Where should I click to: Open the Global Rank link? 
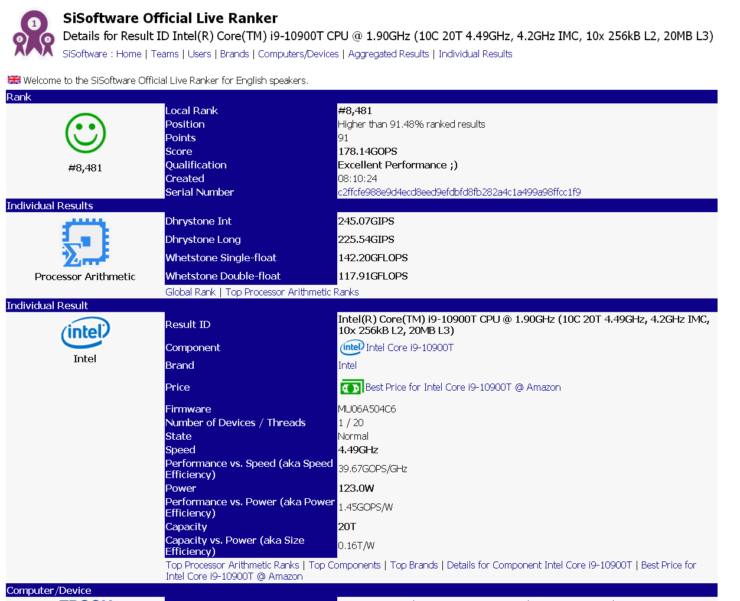tap(190, 292)
